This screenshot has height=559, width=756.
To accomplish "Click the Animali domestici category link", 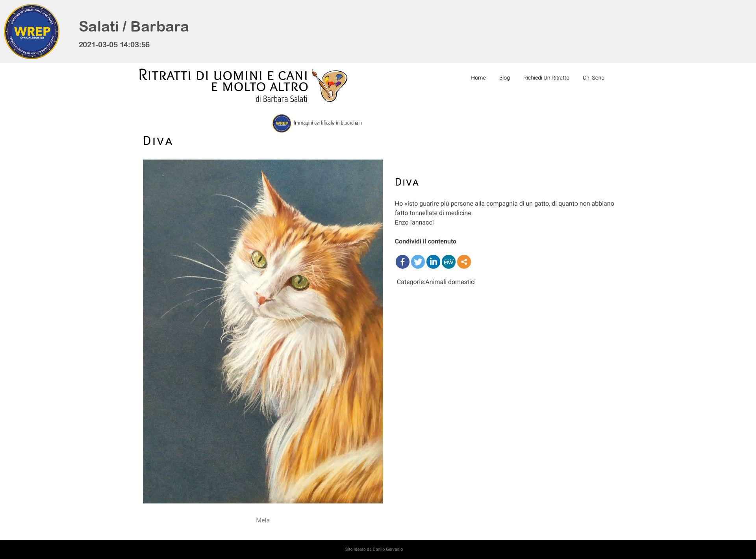I will coord(450,282).
